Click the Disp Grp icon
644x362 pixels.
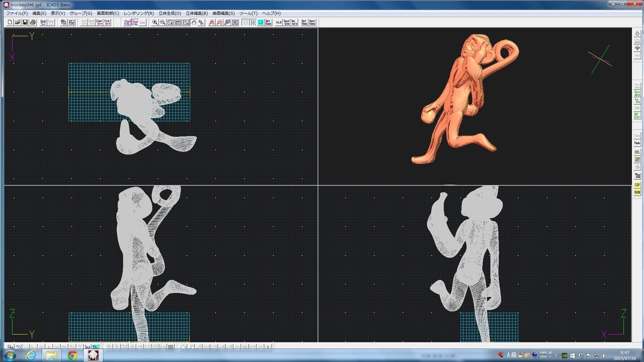(99, 22)
